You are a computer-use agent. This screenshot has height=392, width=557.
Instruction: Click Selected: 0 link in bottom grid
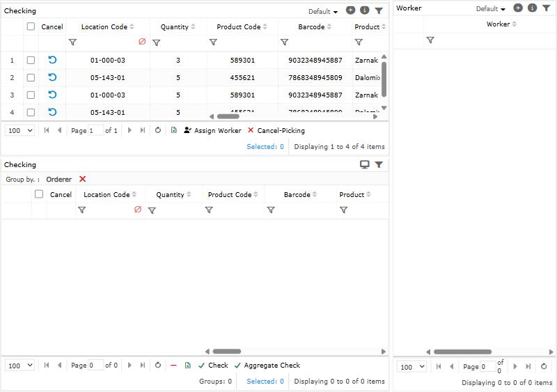tap(265, 381)
